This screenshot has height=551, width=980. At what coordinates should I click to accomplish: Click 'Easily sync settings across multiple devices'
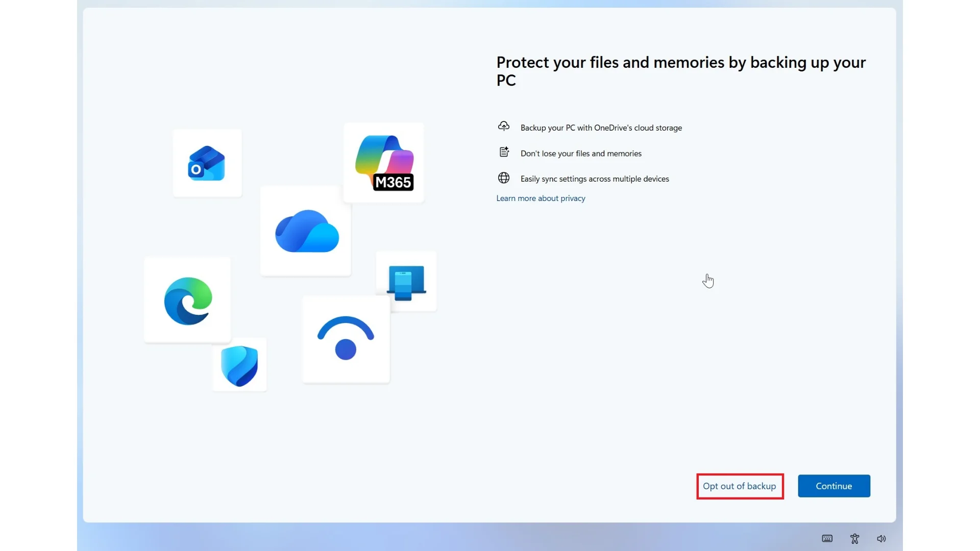(x=595, y=179)
